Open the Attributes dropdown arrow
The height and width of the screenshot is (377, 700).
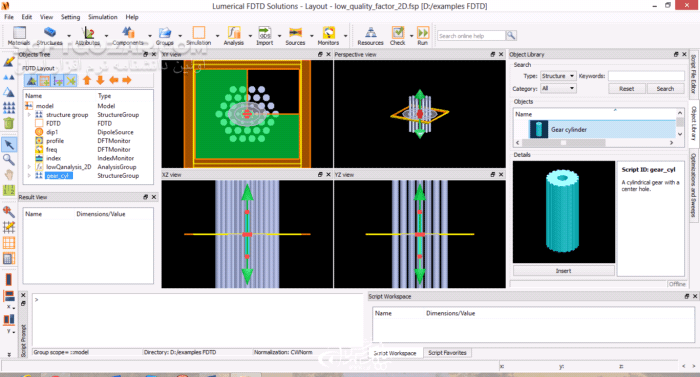point(106,35)
